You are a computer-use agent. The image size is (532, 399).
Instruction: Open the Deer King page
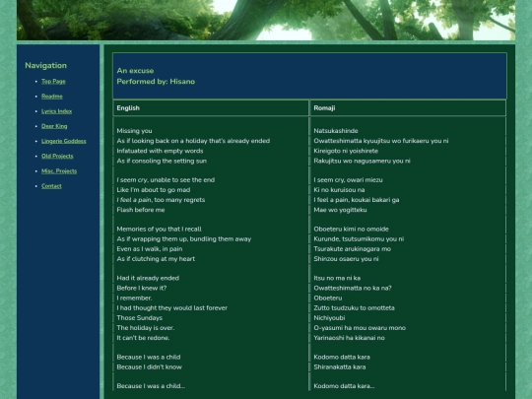pyautogui.click(x=54, y=126)
